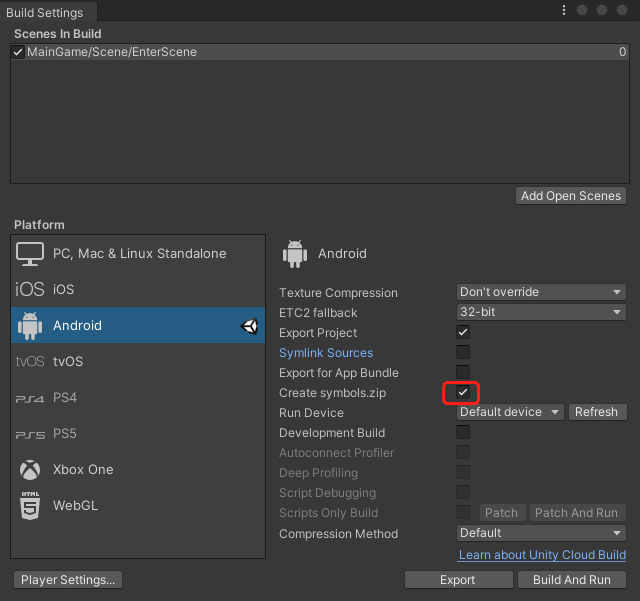640x601 pixels.
Task: Select iOS platform row
Action: 138,289
